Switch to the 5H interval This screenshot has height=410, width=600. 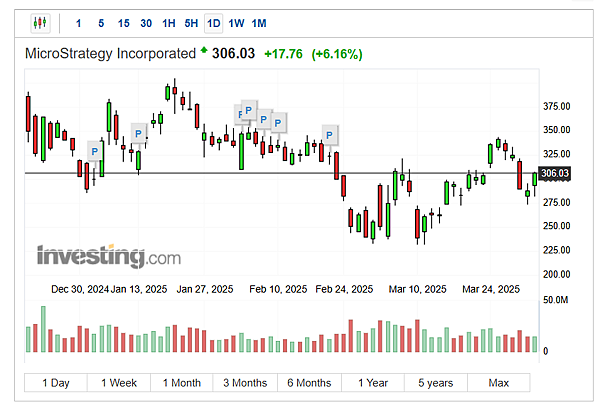click(x=191, y=24)
